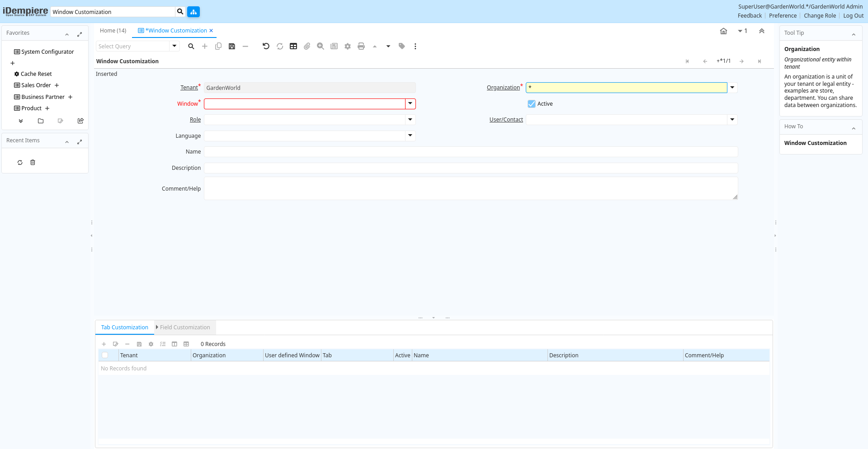The image size is (868, 449).
Task: Toggle grid view in main toolbar
Action: [x=293, y=46]
